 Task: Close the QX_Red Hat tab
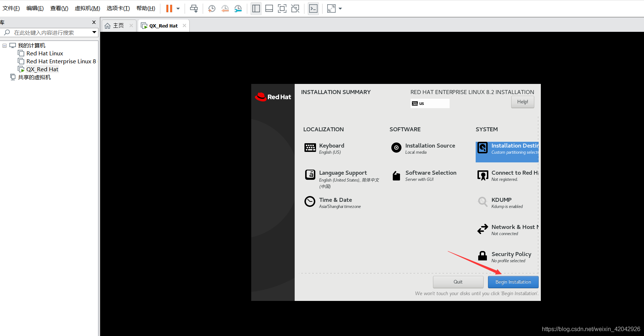[x=184, y=26]
